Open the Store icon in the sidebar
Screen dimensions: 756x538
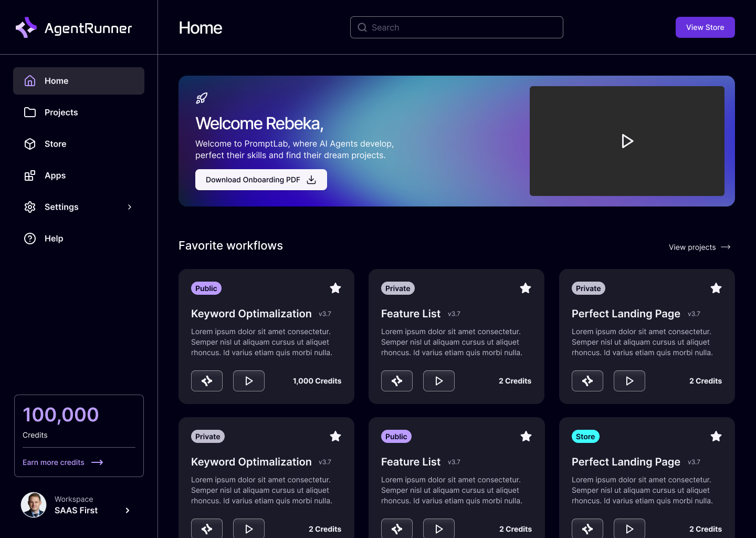[x=30, y=143]
